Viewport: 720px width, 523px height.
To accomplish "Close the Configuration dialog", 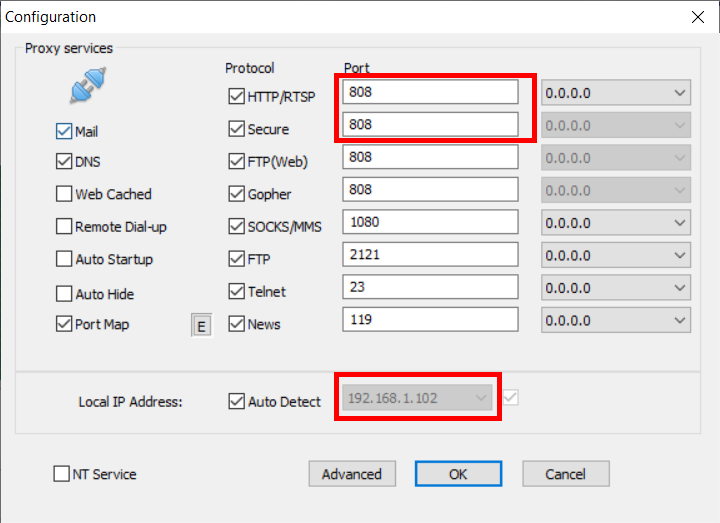I will 698,17.
